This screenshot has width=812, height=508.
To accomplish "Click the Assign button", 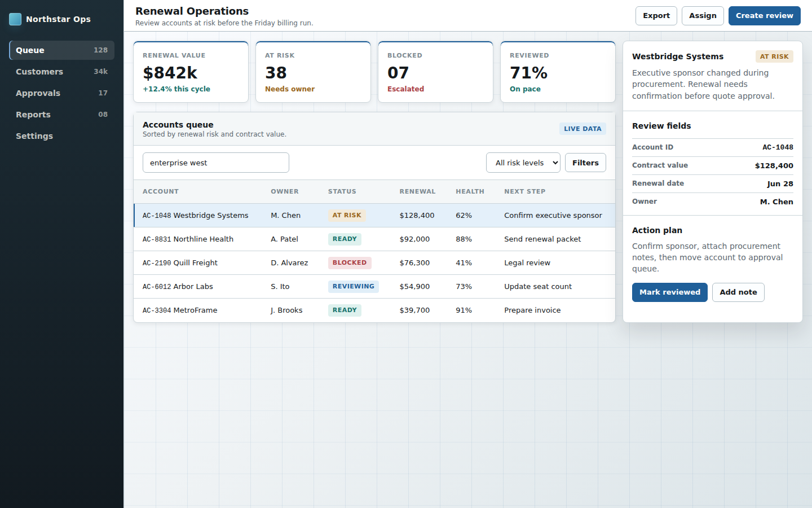I will coord(703,16).
